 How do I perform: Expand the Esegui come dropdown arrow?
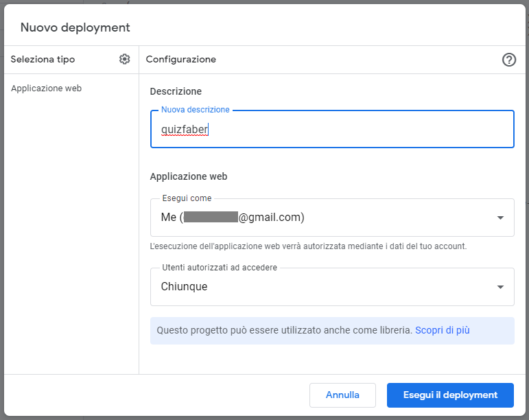500,218
